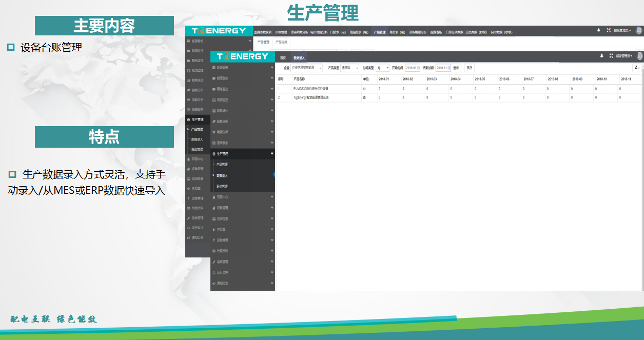The height and width of the screenshot is (340, 644).
Task: Click the 保存 save button
Action: [469, 68]
